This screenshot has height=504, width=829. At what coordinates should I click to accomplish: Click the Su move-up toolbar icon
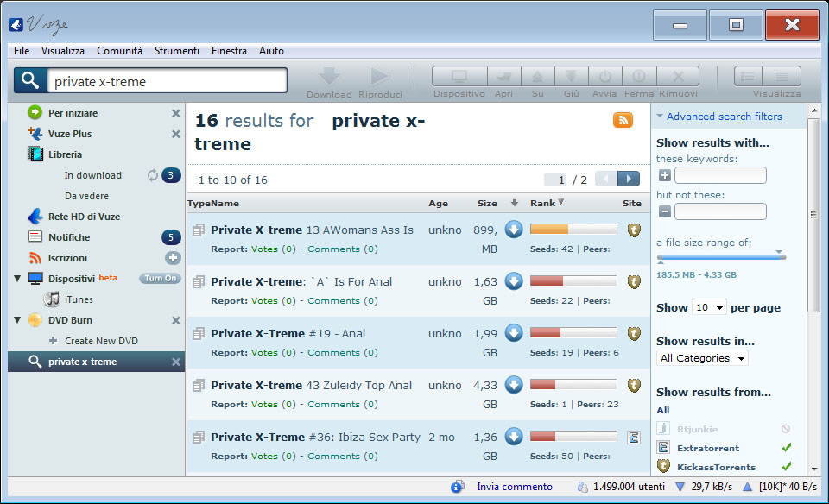point(538,77)
